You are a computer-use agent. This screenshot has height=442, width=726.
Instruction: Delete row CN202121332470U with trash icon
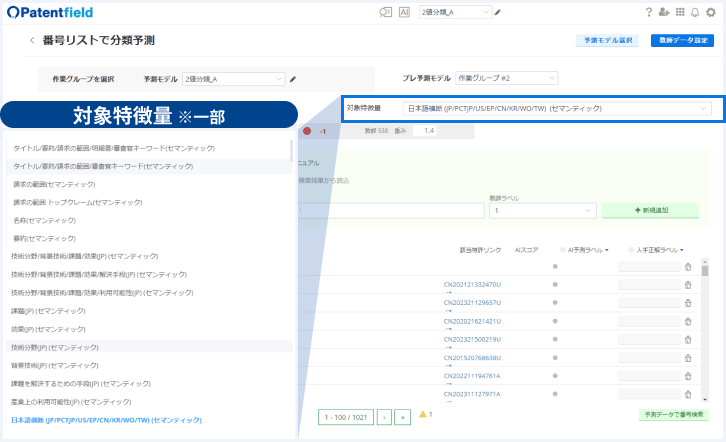click(x=688, y=285)
